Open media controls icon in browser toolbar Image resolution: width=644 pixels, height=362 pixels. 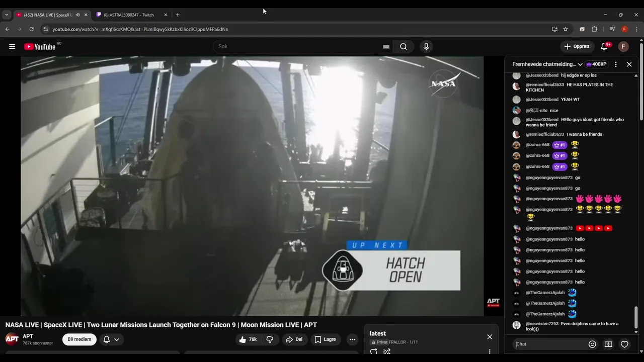pyautogui.click(x=612, y=29)
